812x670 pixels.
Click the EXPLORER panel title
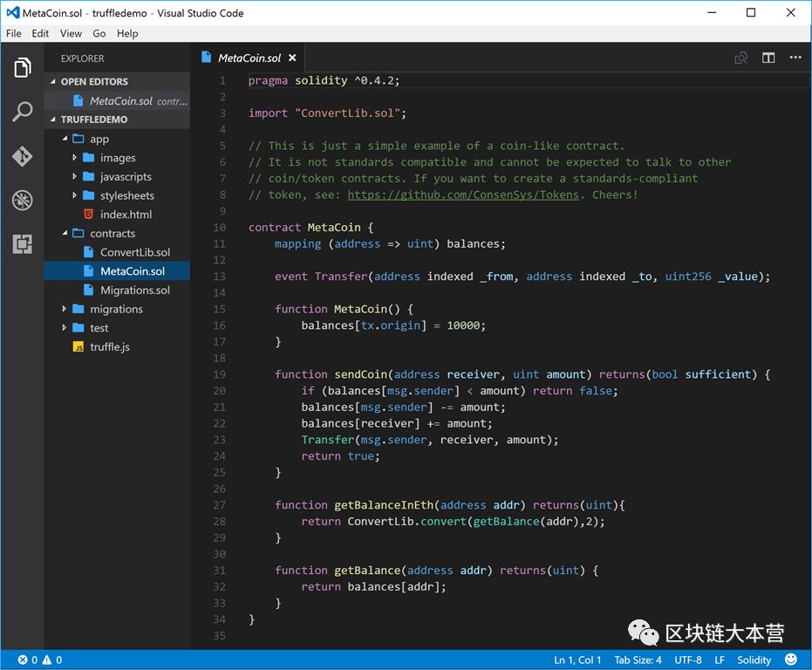coord(82,58)
